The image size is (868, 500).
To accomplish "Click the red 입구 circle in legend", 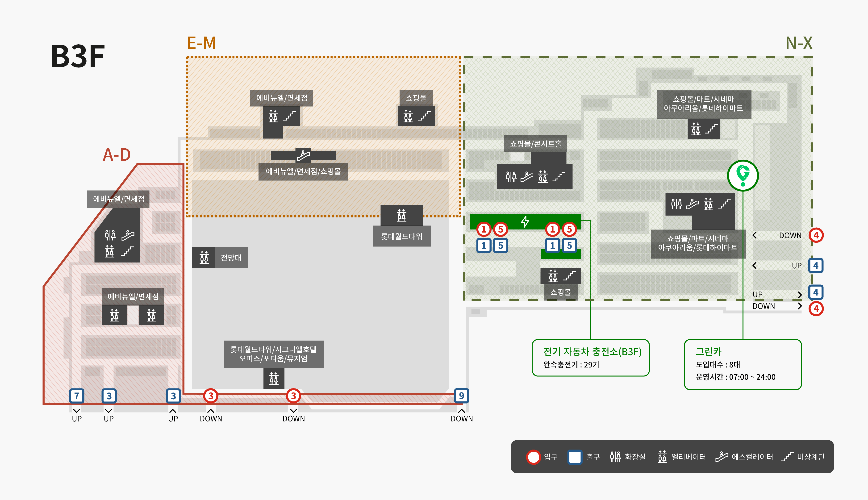I will [533, 457].
